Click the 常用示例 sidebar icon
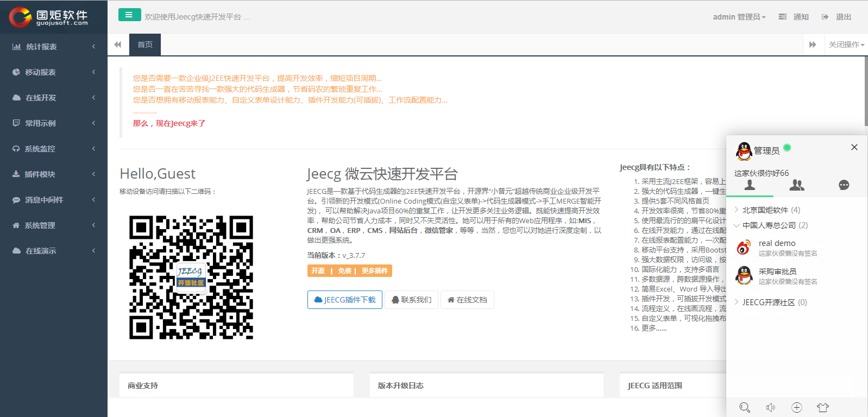 click(x=16, y=123)
